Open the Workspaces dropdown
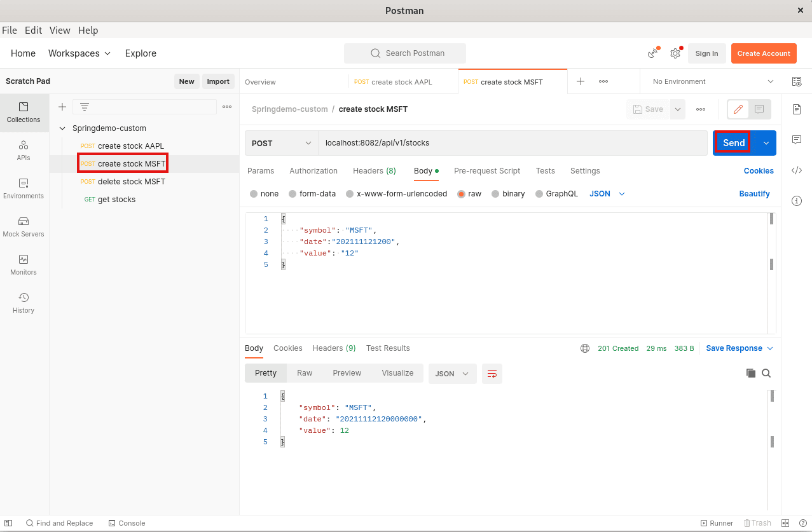Image resolution: width=812 pixels, height=532 pixels. click(x=79, y=53)
